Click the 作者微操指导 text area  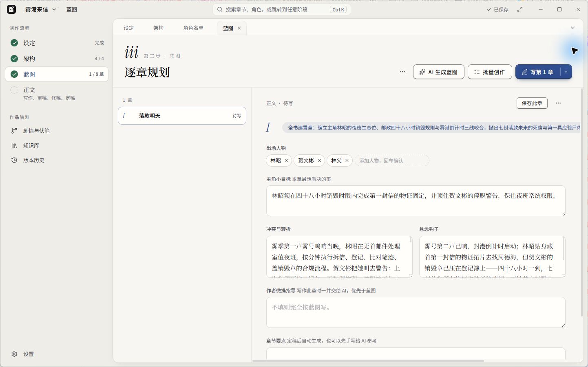point(416,312)
